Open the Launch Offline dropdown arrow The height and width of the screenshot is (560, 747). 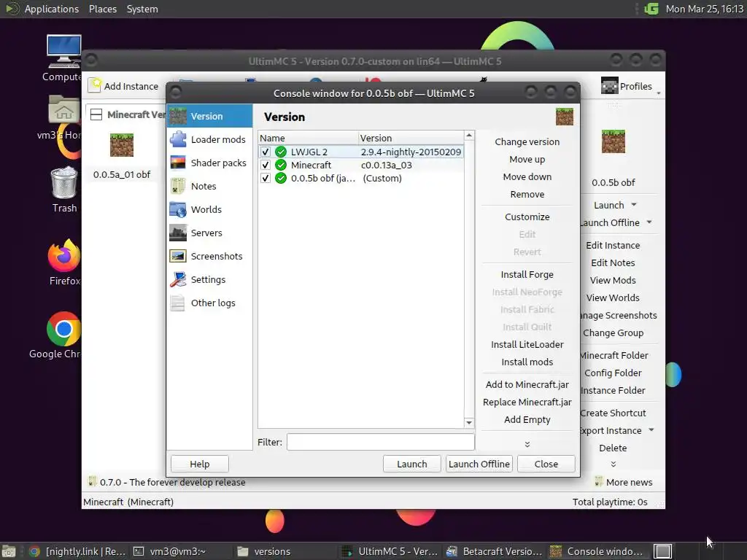[649, 222]
